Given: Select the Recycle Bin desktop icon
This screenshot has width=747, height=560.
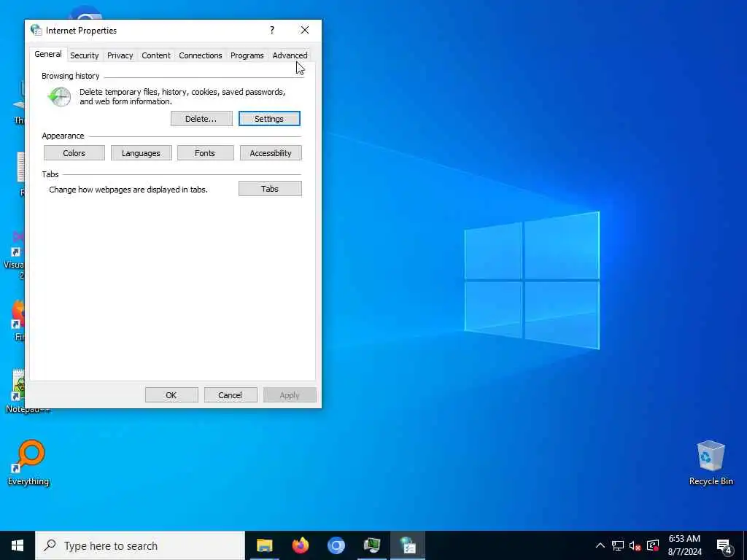Looking at the screenshot, I should (711, 463).
